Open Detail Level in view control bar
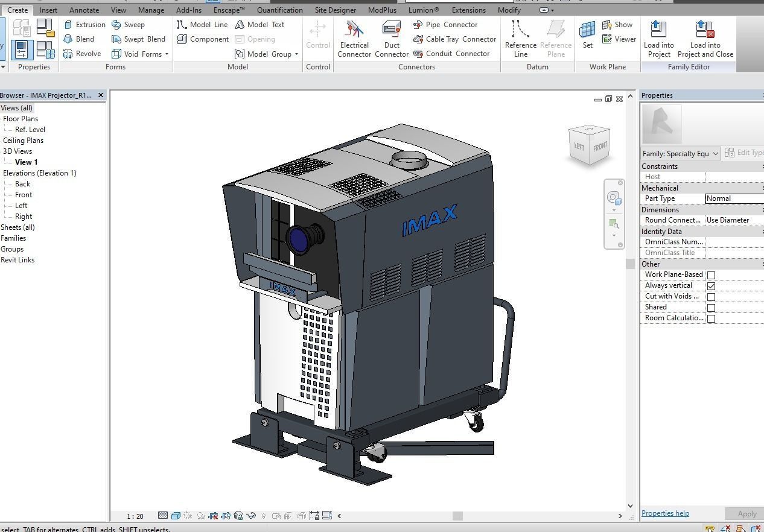 click(163, 516)
